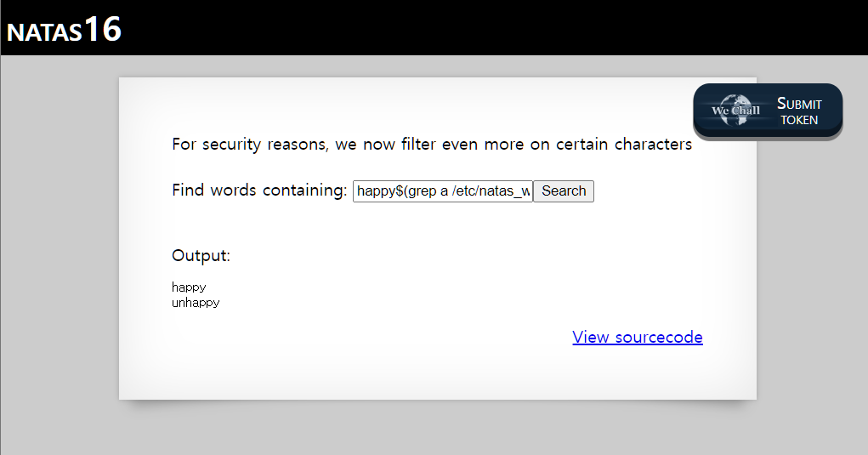Click the word "Submit" on the badge

tap(799, 104)
